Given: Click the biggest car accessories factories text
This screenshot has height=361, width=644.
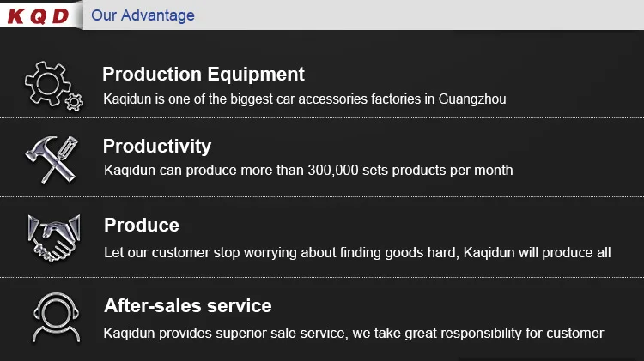Looking at the screenshot, I should [x=305, y=99].
